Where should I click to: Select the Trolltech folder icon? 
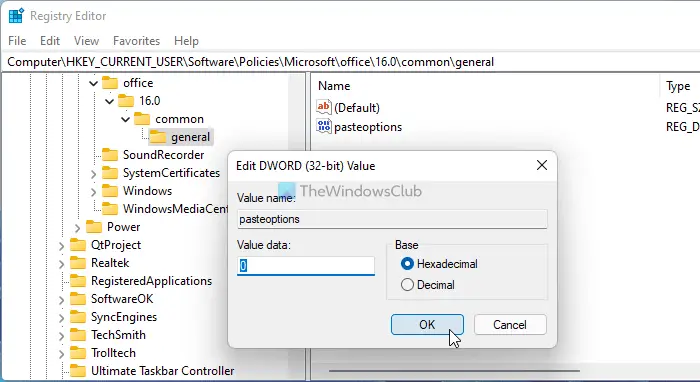tap(78, 353)
